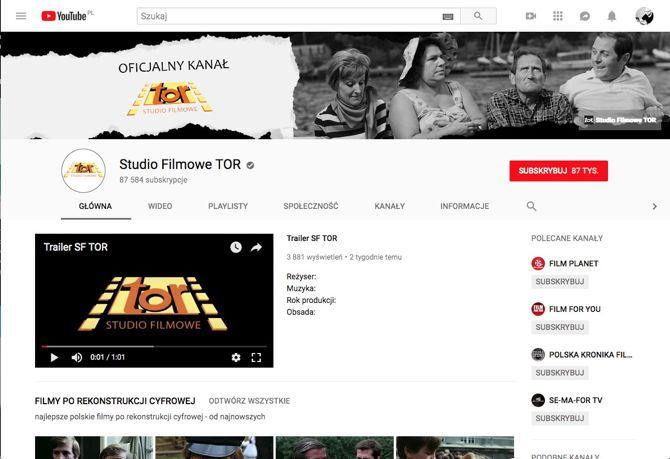This screenshot has width=670, height=459.
Task: Click ODTWÓRZ WSZYSTKIE to play all
Action: tap(249, 401)
